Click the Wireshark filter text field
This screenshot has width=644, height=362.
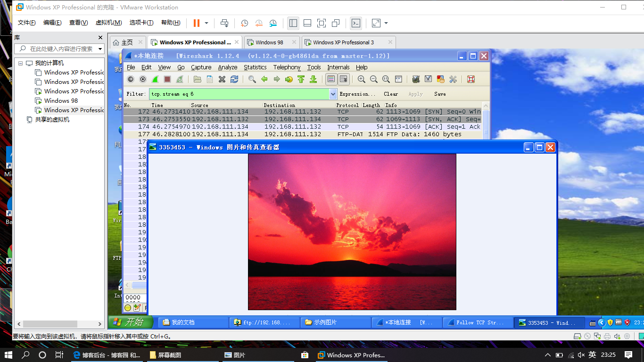click(239, 94)
